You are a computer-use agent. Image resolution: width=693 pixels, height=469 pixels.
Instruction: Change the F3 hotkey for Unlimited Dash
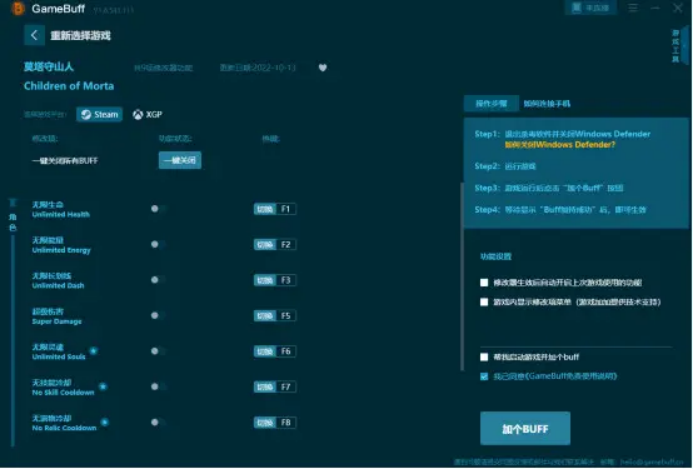pos(275,280)
